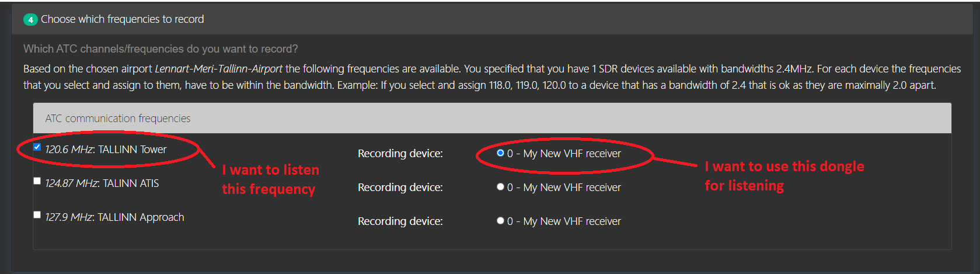
Task: Click the receiver label text in the ATIS row
Action: (x=564, y=188)
